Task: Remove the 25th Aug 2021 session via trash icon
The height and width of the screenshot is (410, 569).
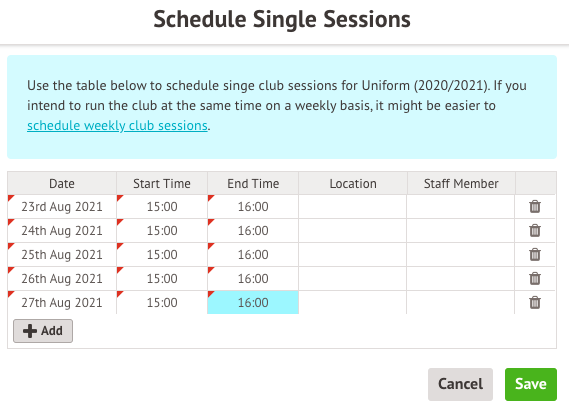Action: point(535,254)
